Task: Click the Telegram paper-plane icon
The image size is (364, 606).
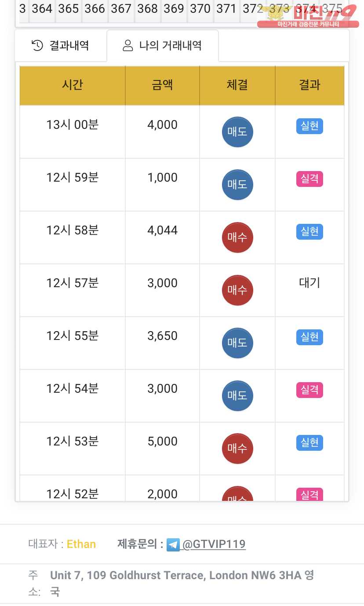Action: pos(173,545)
